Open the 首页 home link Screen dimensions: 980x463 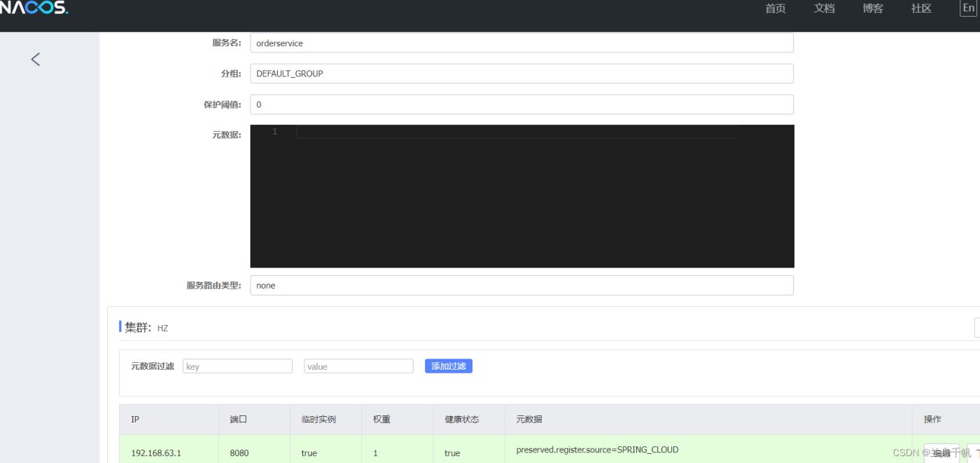(776, 8)
